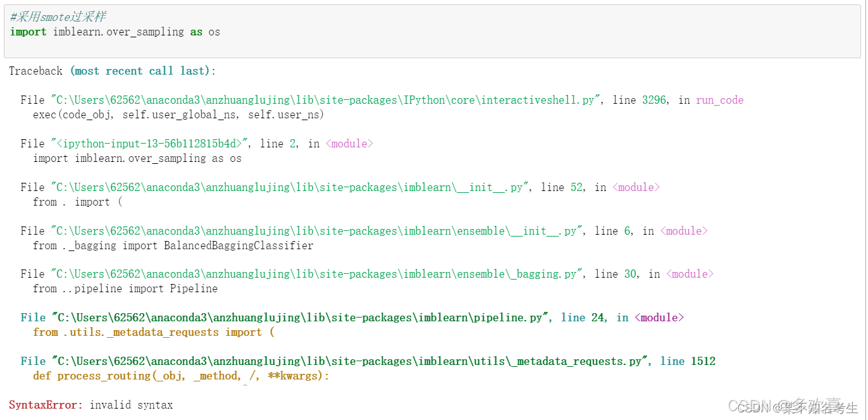Click line number 3296 in the traceback

pos(654,99)
